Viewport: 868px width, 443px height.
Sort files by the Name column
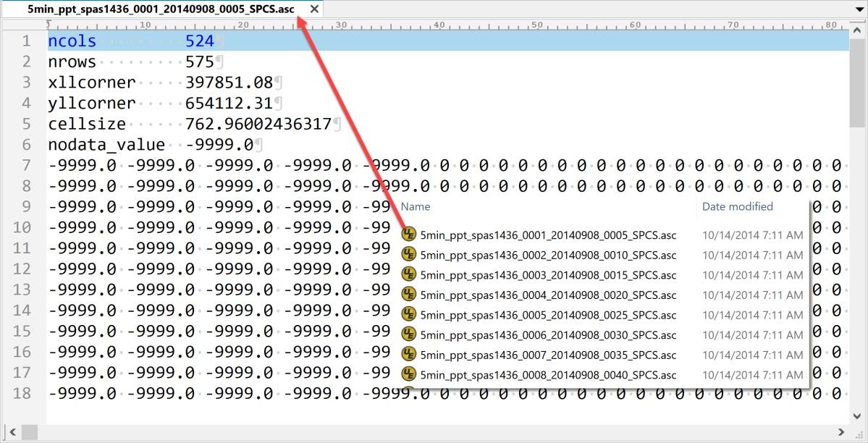416,206
